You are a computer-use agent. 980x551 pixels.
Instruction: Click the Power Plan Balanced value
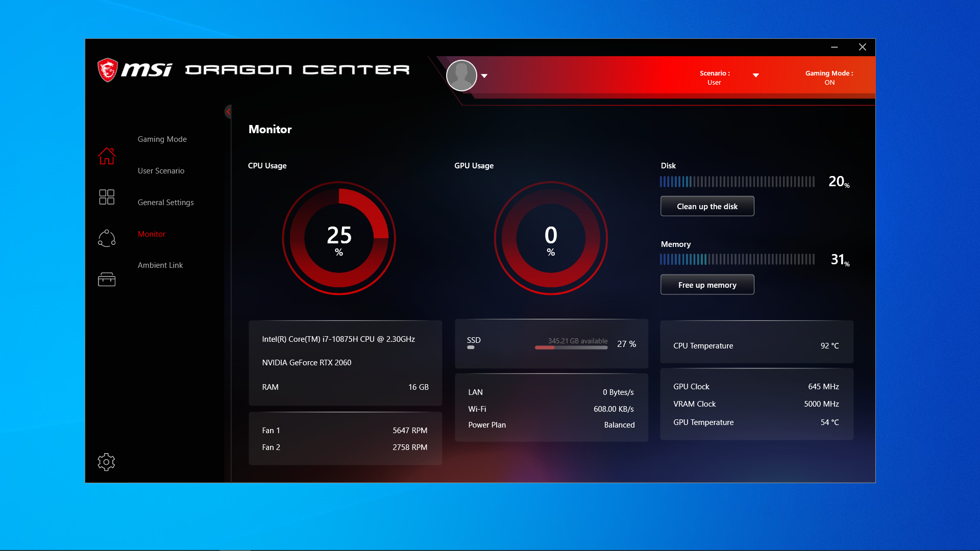619,425
